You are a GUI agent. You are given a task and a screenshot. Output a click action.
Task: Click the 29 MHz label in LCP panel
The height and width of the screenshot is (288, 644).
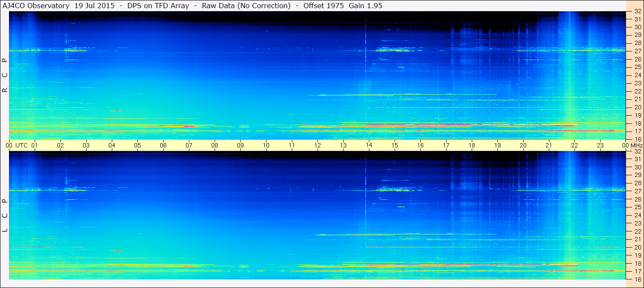[x=637, y=175]
